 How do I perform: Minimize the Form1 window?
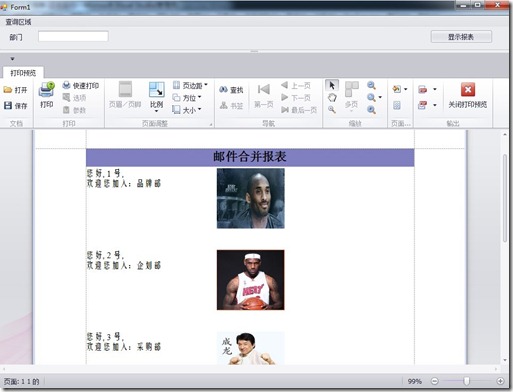tap(464, 5)
